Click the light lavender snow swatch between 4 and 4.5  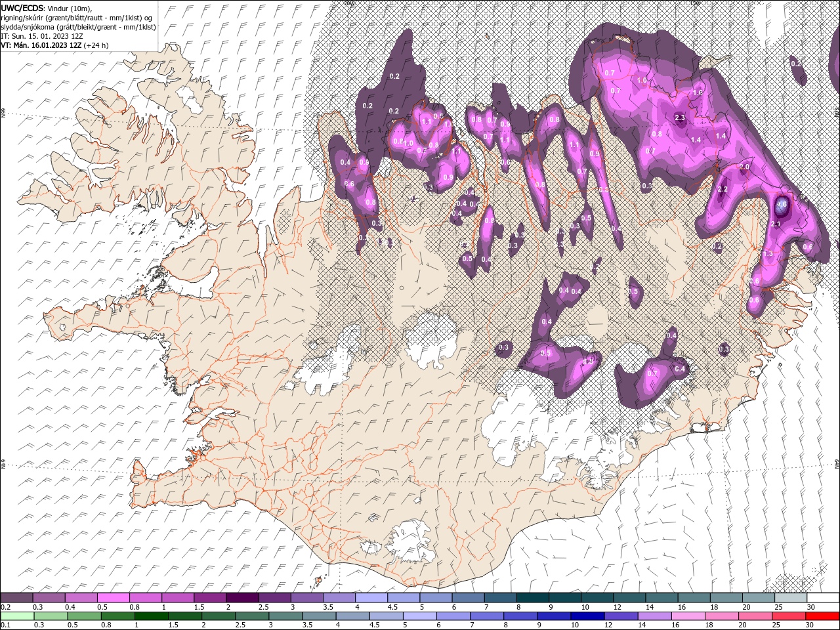[370, 597]
